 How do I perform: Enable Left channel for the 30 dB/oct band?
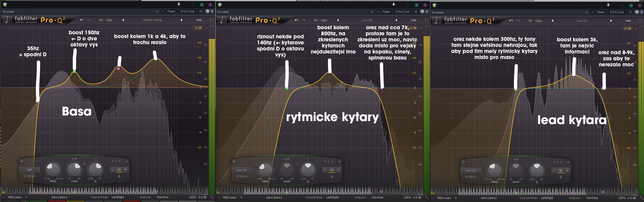tap(554, 171)
